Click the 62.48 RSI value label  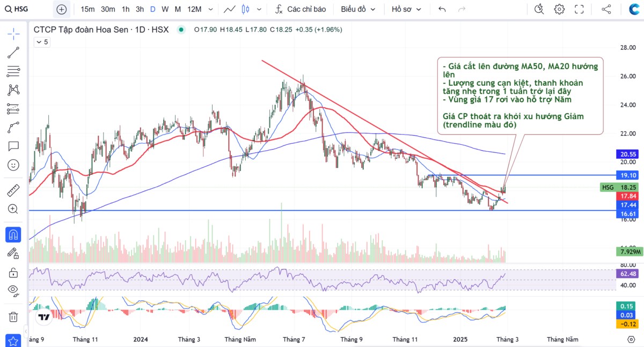click(x=627, y=274)
